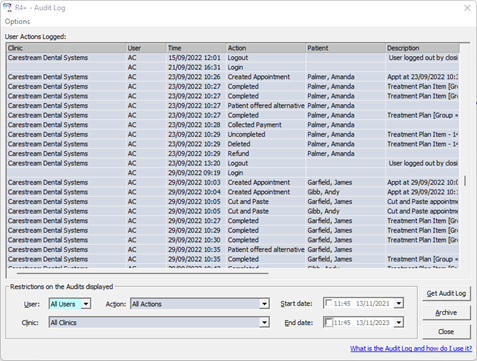Viewport: 477px width, 361px height.
Task: Select the Uncompleted action row
Action: click(233, 135)
